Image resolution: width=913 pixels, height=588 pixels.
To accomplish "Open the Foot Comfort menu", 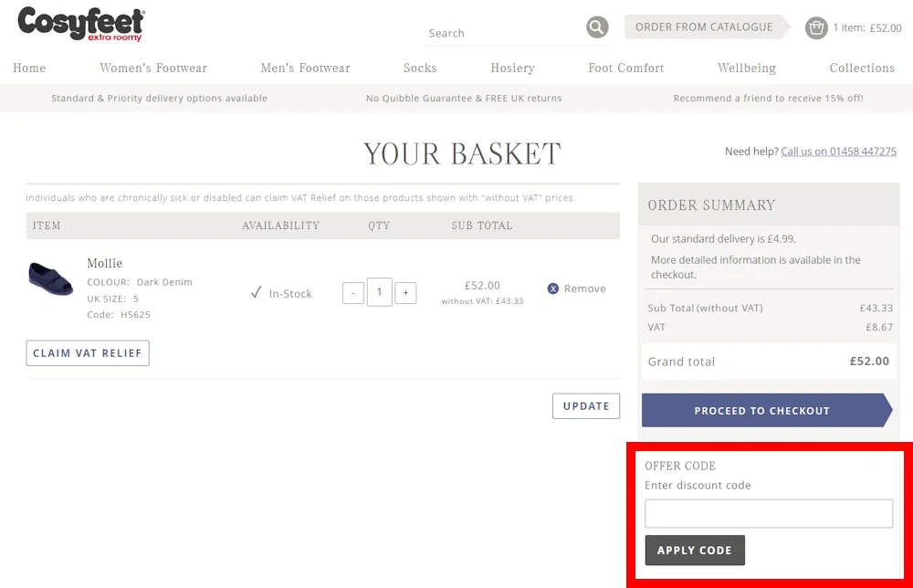I will tap(626, 68).
